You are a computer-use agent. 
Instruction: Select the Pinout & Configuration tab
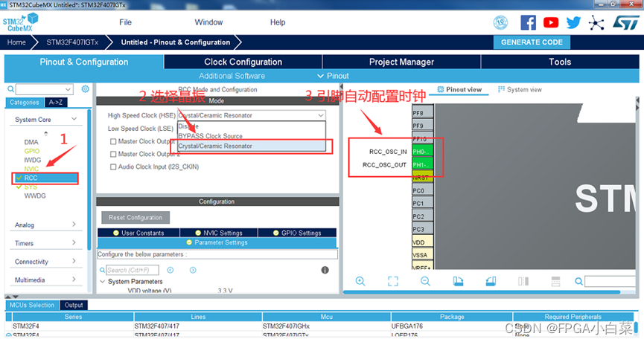pos(84,62)
